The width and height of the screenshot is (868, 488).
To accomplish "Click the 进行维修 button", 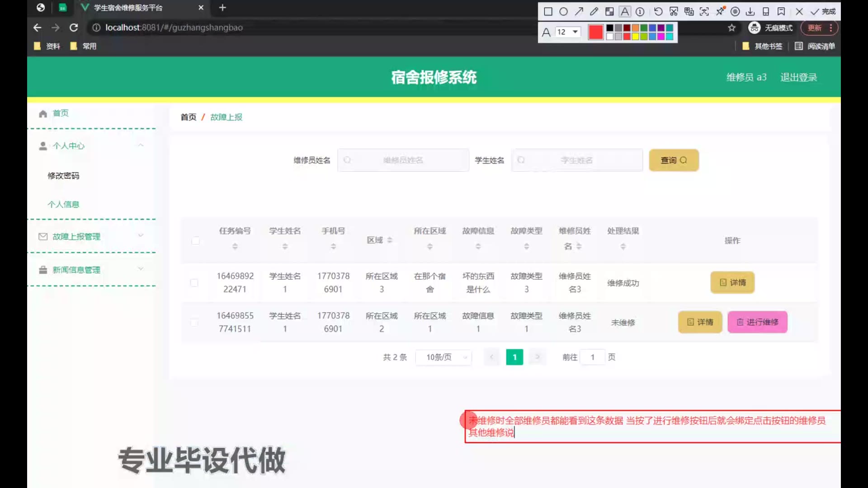I will click(757, 322).
